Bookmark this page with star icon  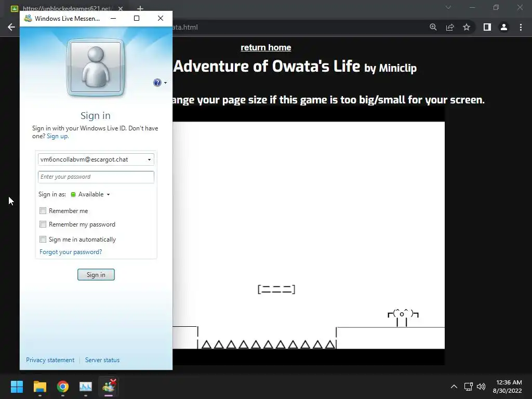click(x=467, y=27)
